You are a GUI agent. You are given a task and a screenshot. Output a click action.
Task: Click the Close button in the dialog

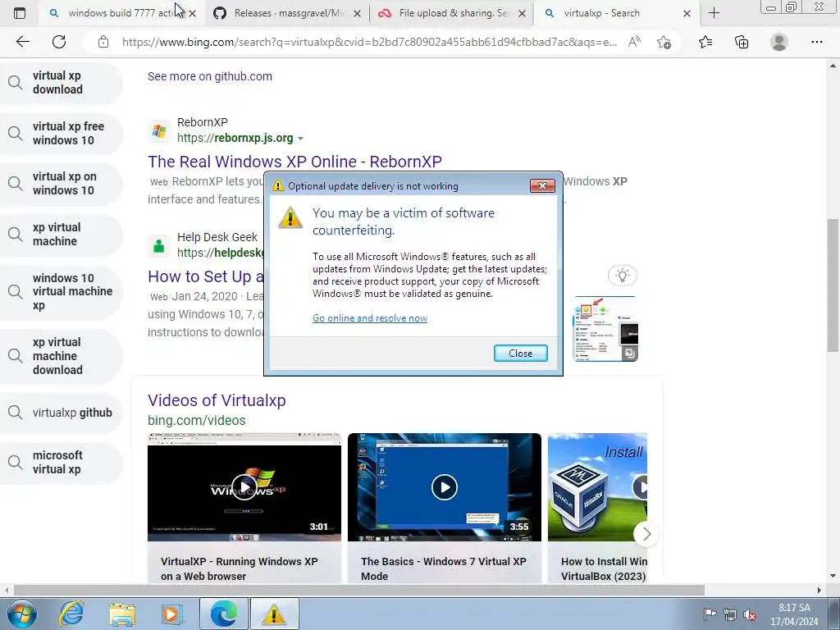(x=520, y=353)
